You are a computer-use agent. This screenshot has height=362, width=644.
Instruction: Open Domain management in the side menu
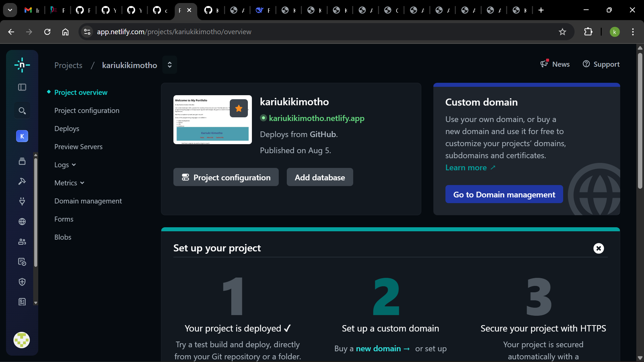pyautogui.click(x=88, y=201)
